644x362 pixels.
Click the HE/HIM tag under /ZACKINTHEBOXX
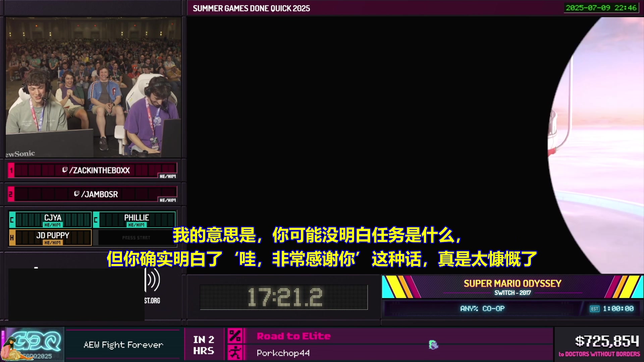tap(168, 176)
